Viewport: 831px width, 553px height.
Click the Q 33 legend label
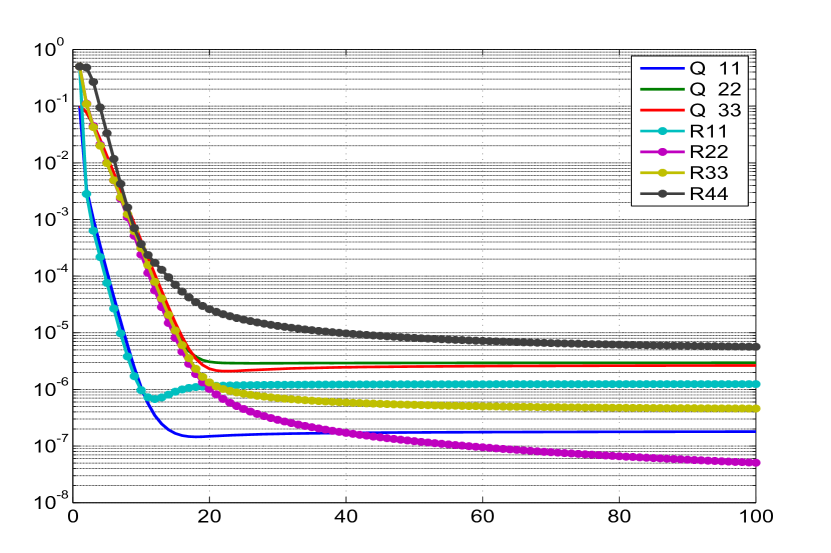click(715, 110)
